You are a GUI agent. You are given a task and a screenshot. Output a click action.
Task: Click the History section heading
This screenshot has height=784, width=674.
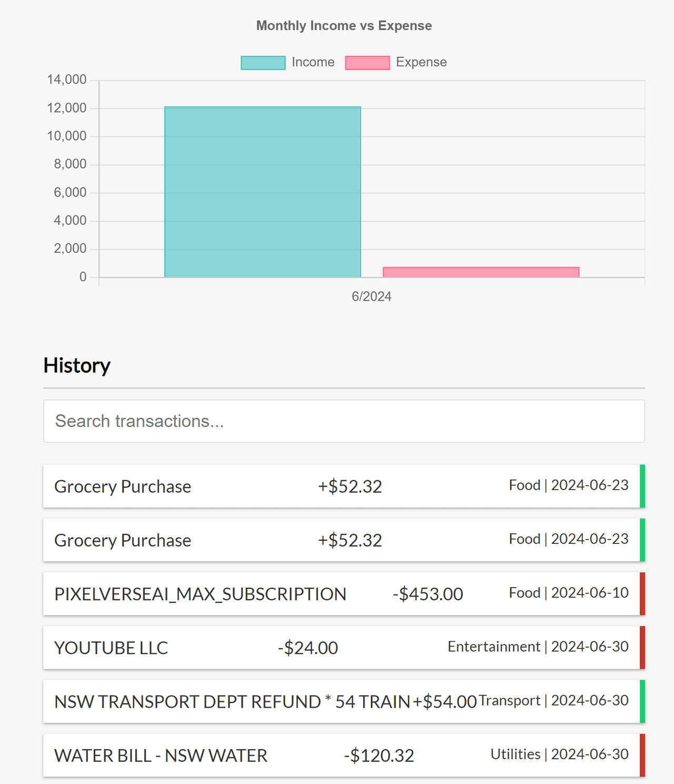[77, 365]
